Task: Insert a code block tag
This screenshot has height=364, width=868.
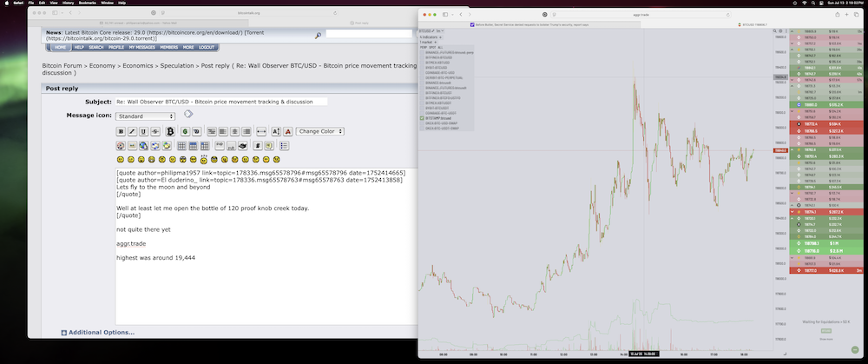Action: point(258,146)
